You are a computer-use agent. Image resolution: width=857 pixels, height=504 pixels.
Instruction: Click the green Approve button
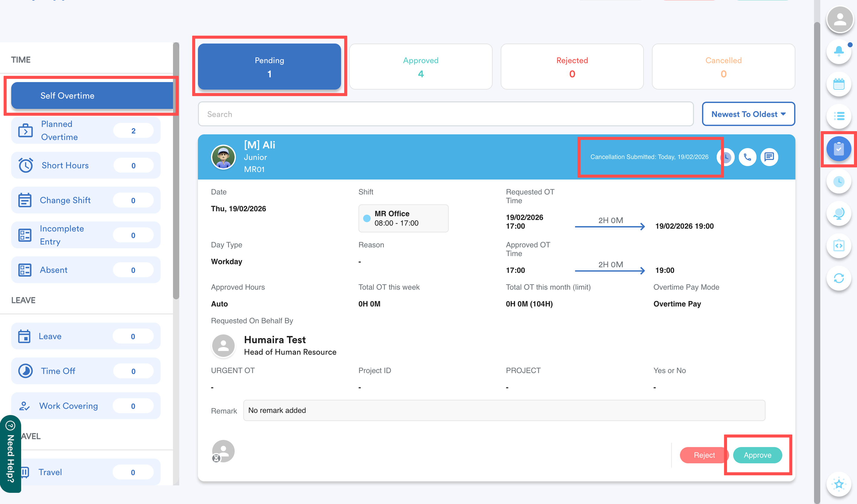click(x=757, y=455)
